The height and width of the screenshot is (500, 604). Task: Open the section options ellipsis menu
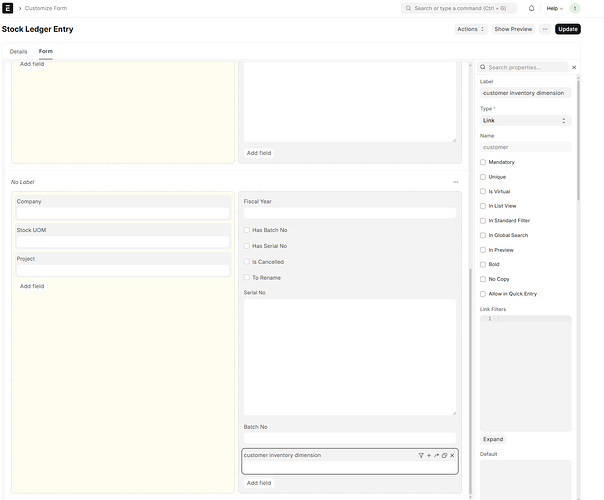point(456,182)
